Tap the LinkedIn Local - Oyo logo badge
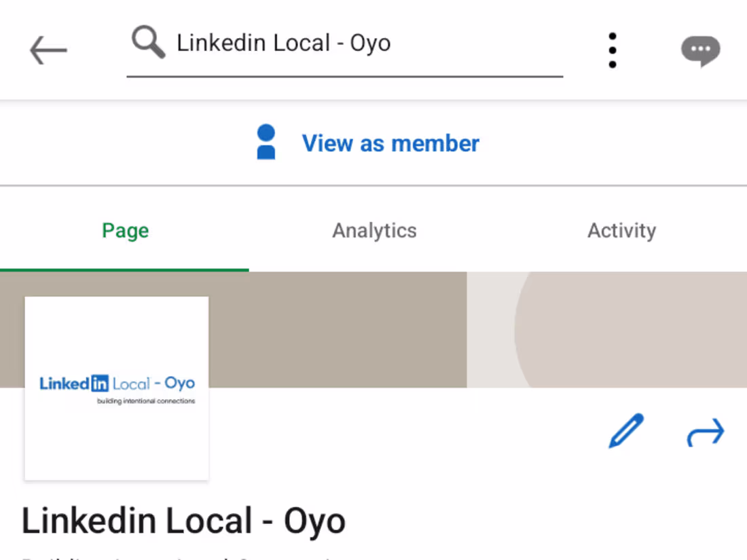The width and height of the screenshot is (747, 560). [x=116, y=387]
